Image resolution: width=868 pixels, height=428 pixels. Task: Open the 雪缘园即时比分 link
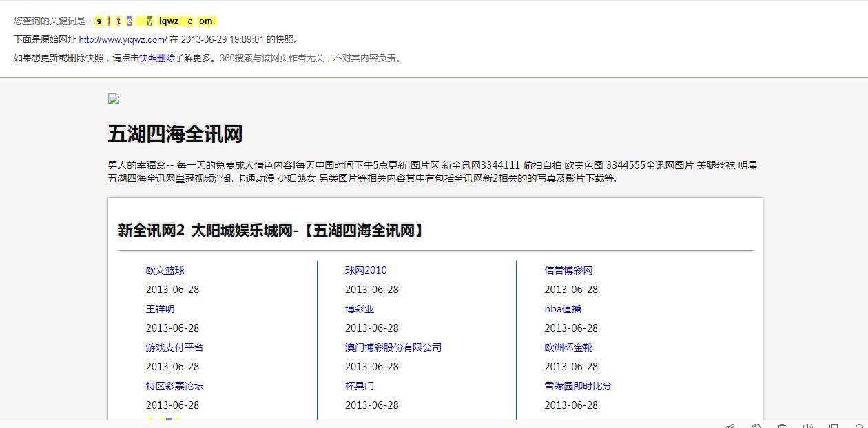578,386
